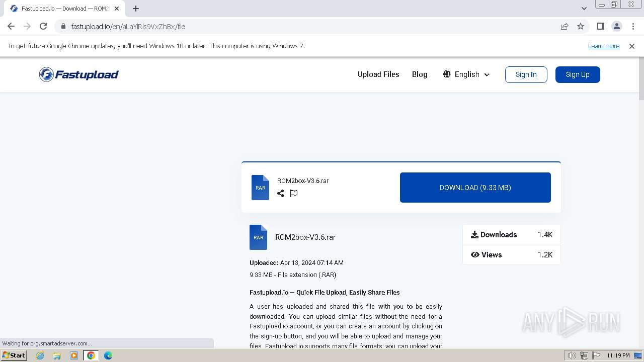644x362 pixels.
Task: Click the Uploaded: Apr 13, 2024 text
Action: tap(296, 263)
